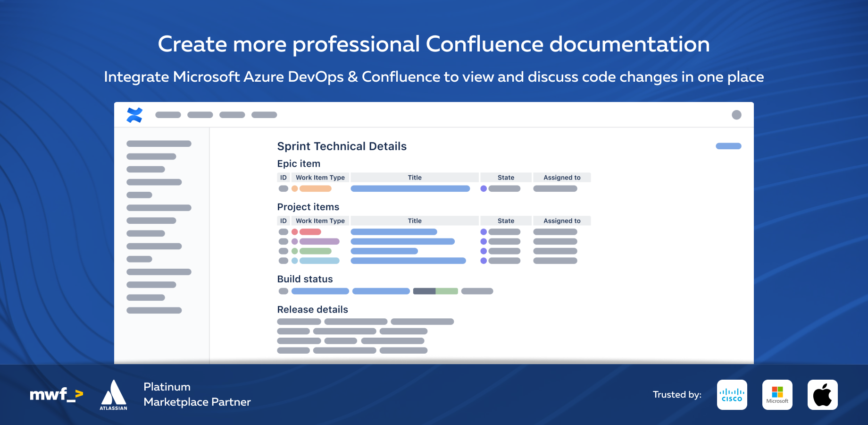The image size is (868, 425).
Task: Click the Project items State column header
Action: click(x=506, y=221)
